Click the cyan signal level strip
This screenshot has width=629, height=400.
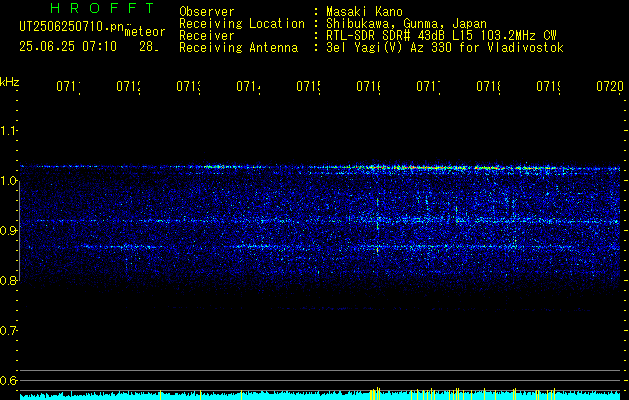(x=320, y=395)
